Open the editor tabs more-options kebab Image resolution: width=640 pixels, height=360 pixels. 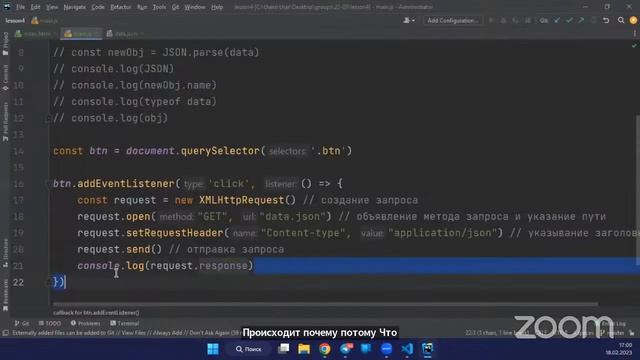click(634, 34)
